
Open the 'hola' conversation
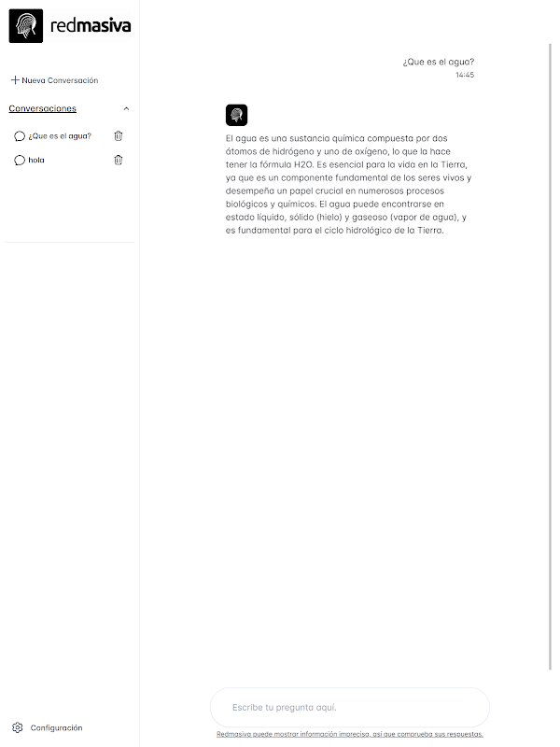coord(36,160)
